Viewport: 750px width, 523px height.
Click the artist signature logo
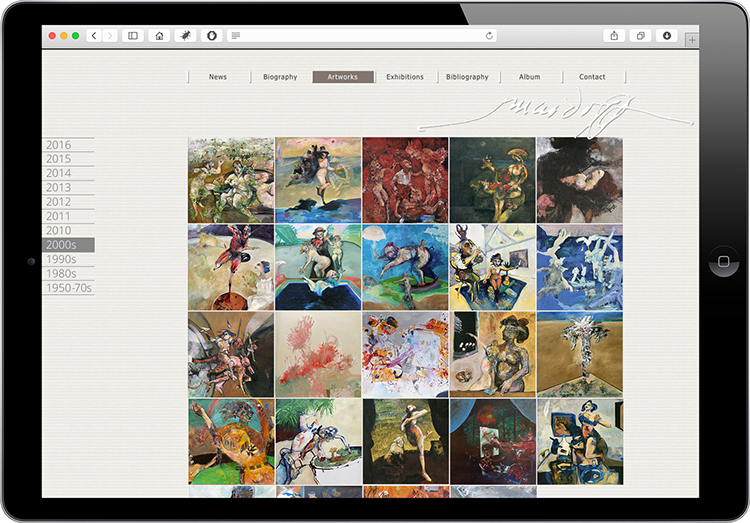(555, 112)
